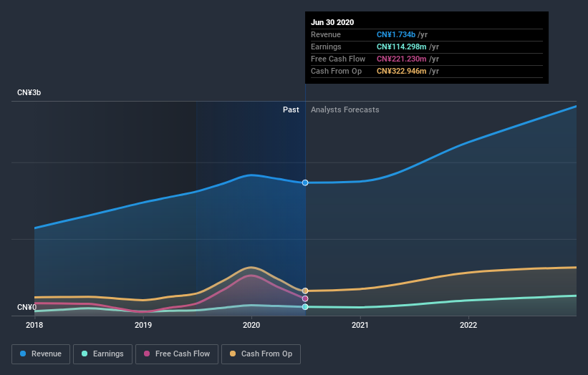Click the Past section label
The height and width of the screenshot is (375, 588).
pos(291,109)
